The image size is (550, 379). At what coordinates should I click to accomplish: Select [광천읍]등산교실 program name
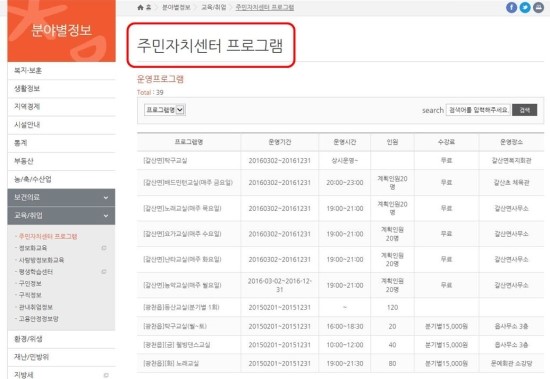181,307
